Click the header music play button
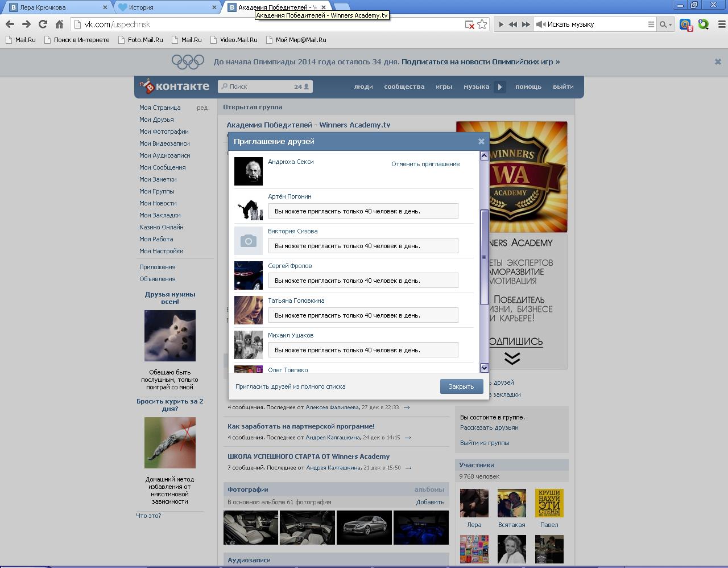728x568 pixels. 499,87
